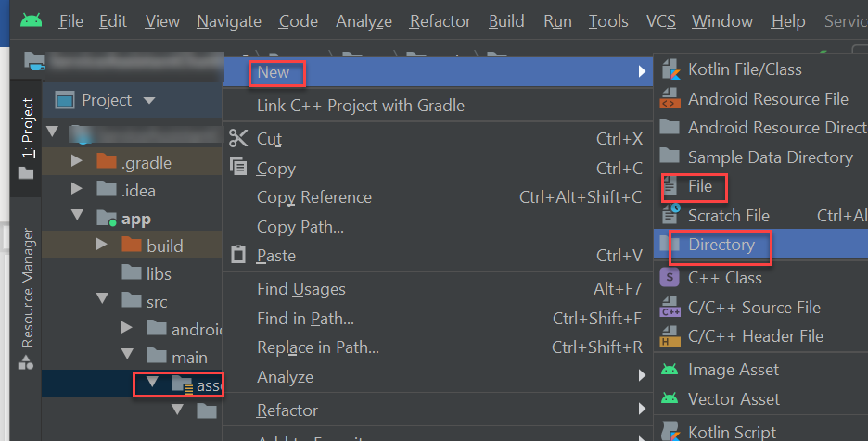Click the C/C++ Header File icon

(x=670, y=336)
